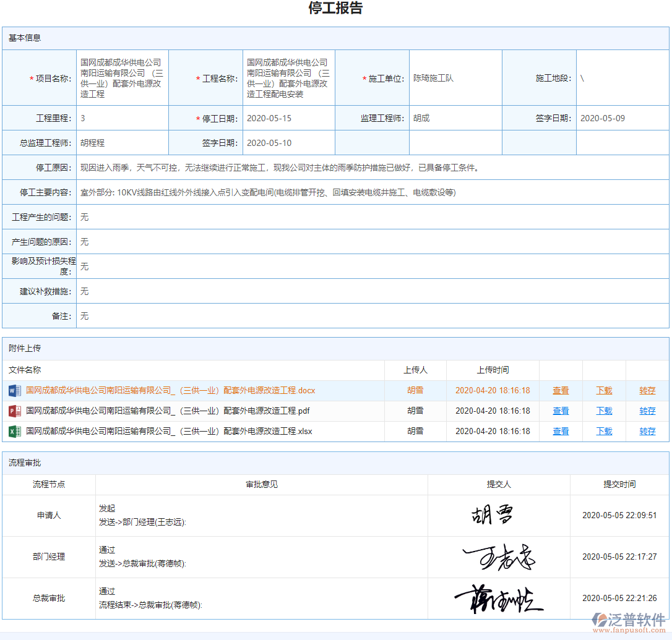Open 查看 preview for the docx attachment
The image size is (672, 640).
[x=560, y=390]
